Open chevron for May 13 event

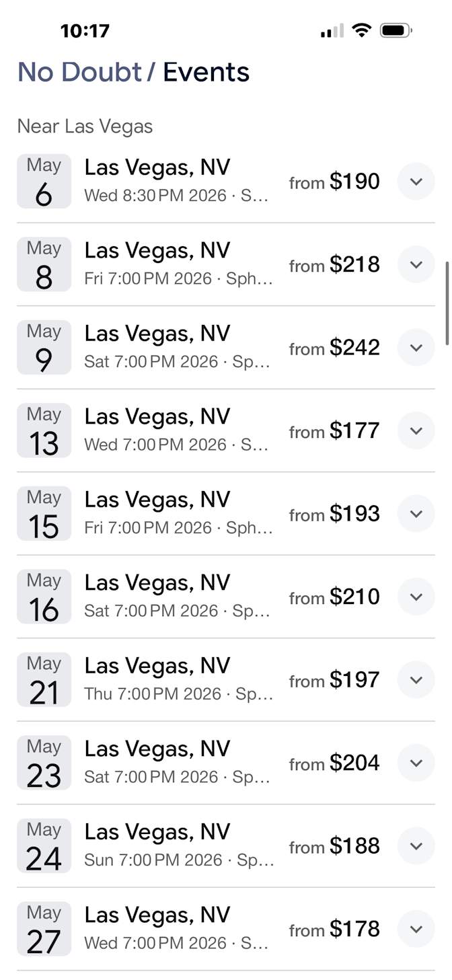[416, 430]
